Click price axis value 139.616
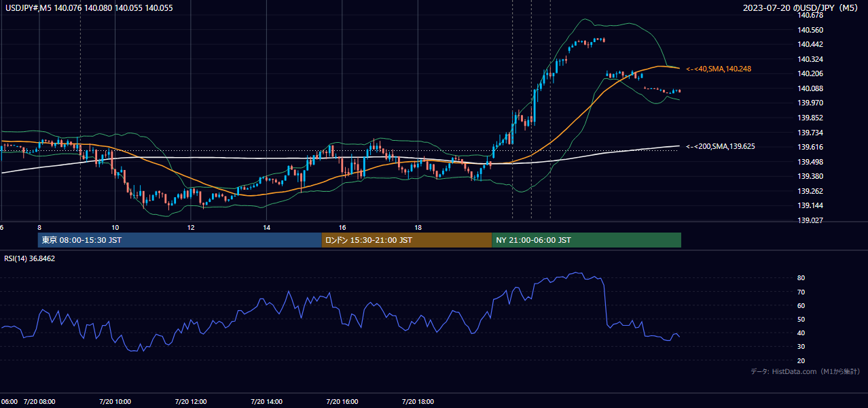The height and width of the screenshot is (408, 868). coord(811,147)
